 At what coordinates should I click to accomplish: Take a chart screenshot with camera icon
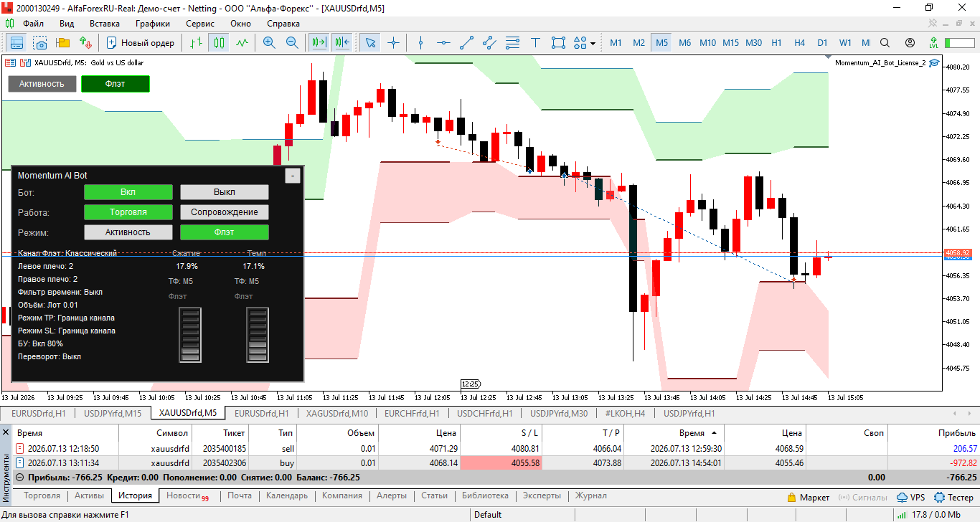[40, 43]
